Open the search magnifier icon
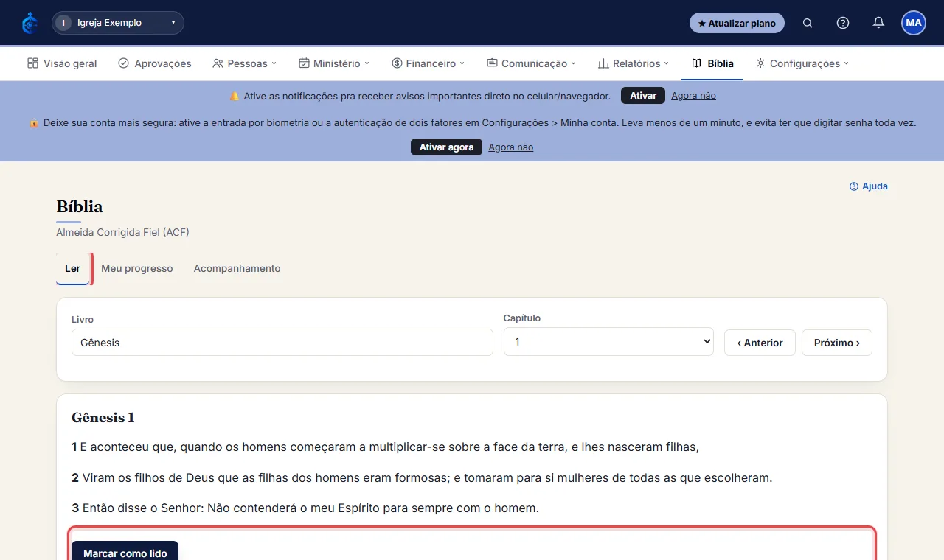This screenshot has height=560, width=944. (808, 23)
